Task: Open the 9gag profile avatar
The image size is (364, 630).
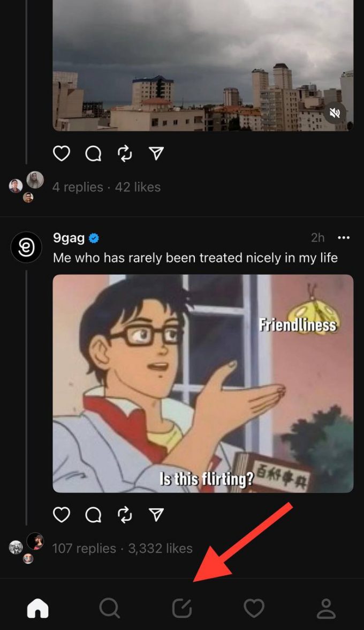Action: pyautogui.click(x=26, y=247)
